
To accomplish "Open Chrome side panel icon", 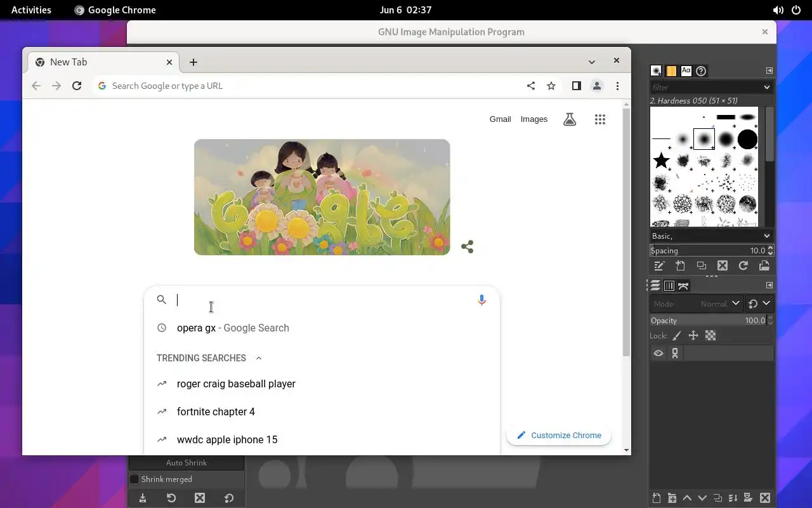I will (x=576, y=86).
